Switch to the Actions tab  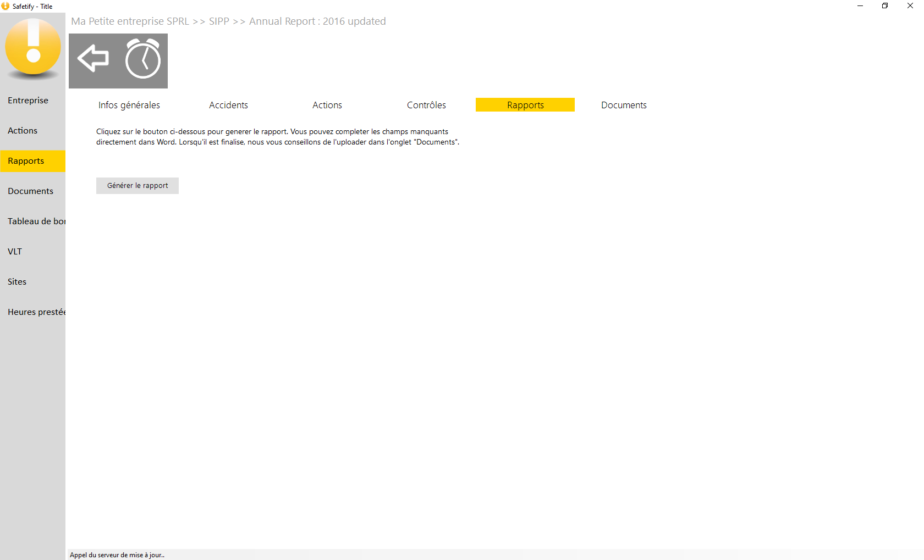tap(327, 105)
